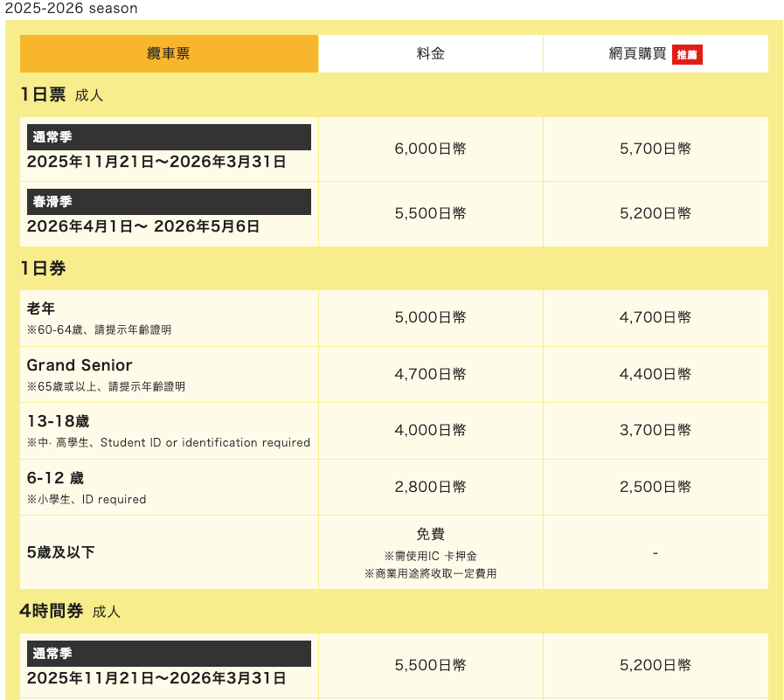Select the 5,700日幣 web purchase price

(656, 149)
